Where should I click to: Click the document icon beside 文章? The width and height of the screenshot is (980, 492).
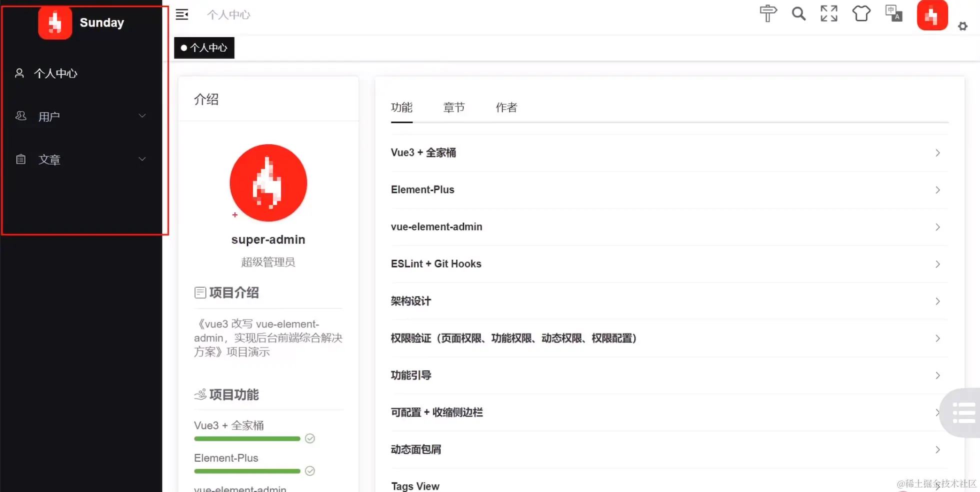tap(20, 159)
